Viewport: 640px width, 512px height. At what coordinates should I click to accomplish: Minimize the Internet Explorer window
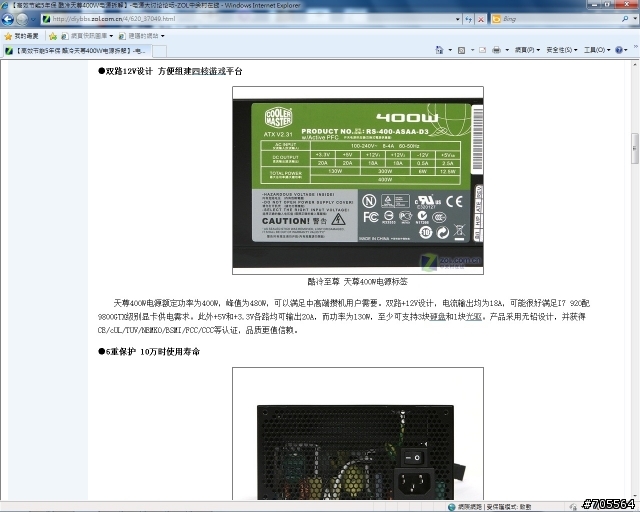tap(594, 4)
